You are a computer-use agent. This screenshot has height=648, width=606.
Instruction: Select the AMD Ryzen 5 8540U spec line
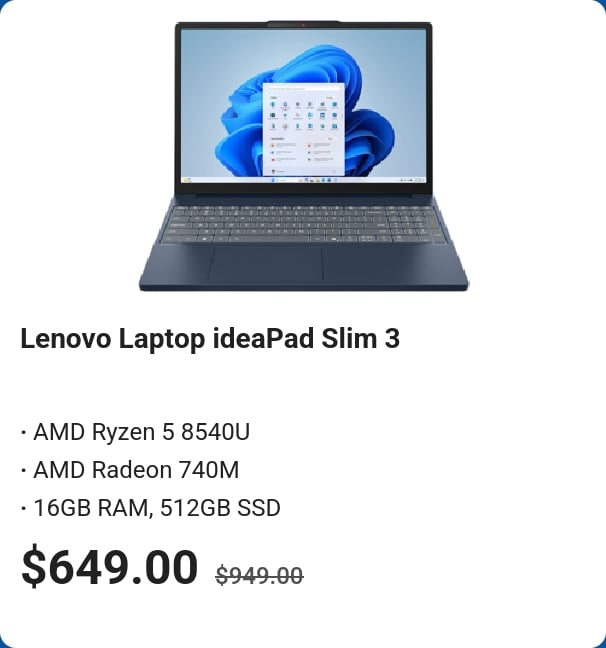(136, 432)
